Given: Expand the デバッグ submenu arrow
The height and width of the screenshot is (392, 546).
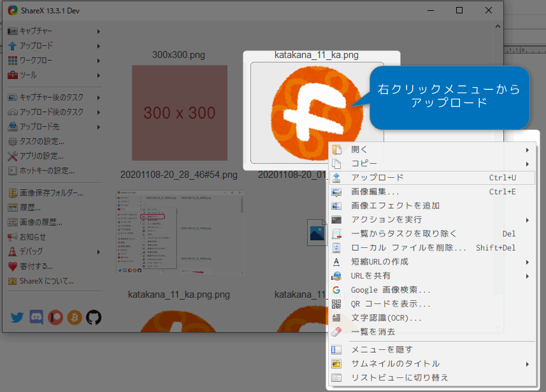Looking at the screenshot, I should click(99, 252).
